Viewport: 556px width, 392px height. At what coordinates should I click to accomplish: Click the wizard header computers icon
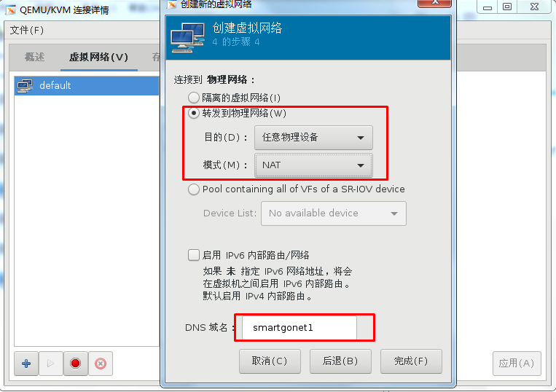[x=187, y=38]
